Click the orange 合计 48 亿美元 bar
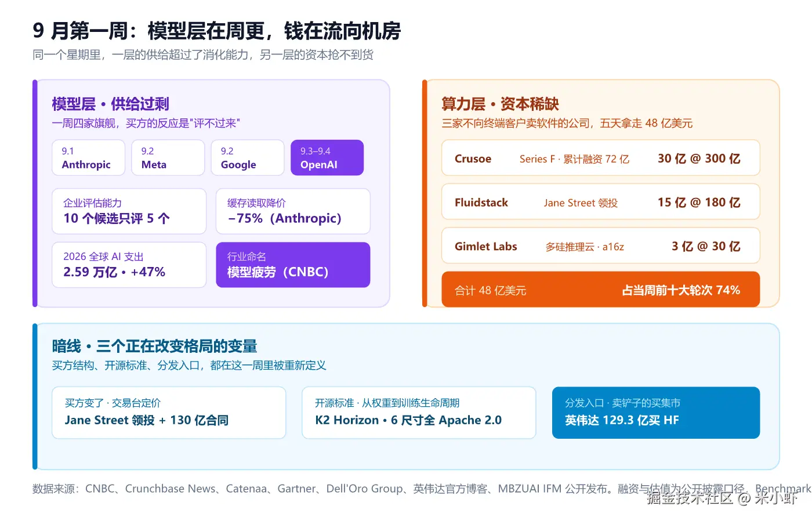The width and height of the screenshot is (812, 520). pos(601,290)
